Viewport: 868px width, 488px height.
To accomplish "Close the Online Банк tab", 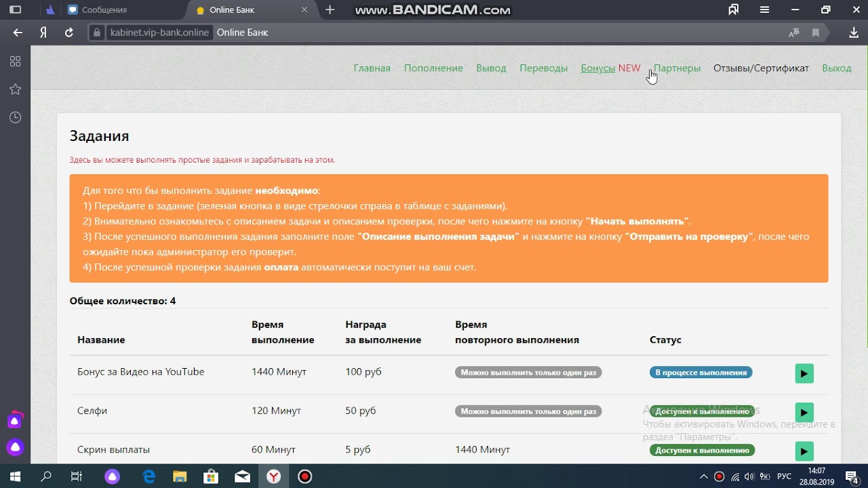I will 304,10.
